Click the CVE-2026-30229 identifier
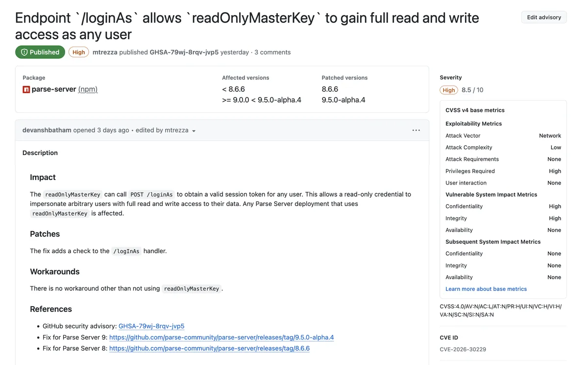 463,349
